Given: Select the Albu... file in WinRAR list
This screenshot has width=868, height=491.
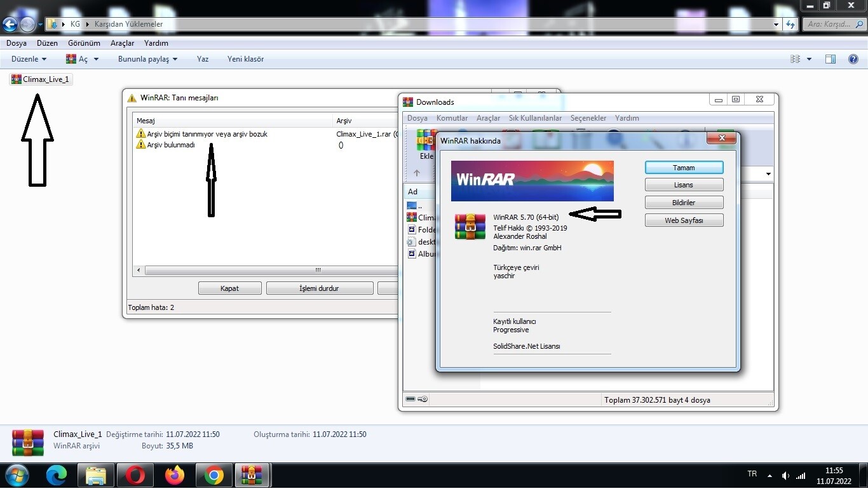Looking at the screenshot, I should pyautogui.click(x=422, y=254).
